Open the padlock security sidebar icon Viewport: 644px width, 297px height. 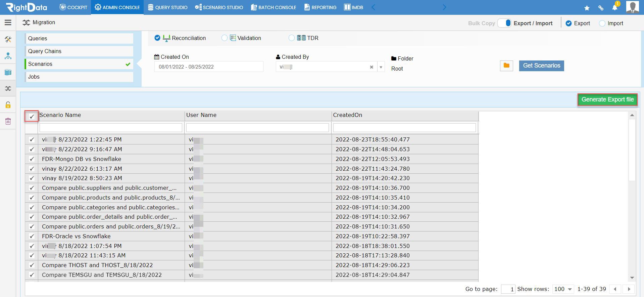[8, 105]
